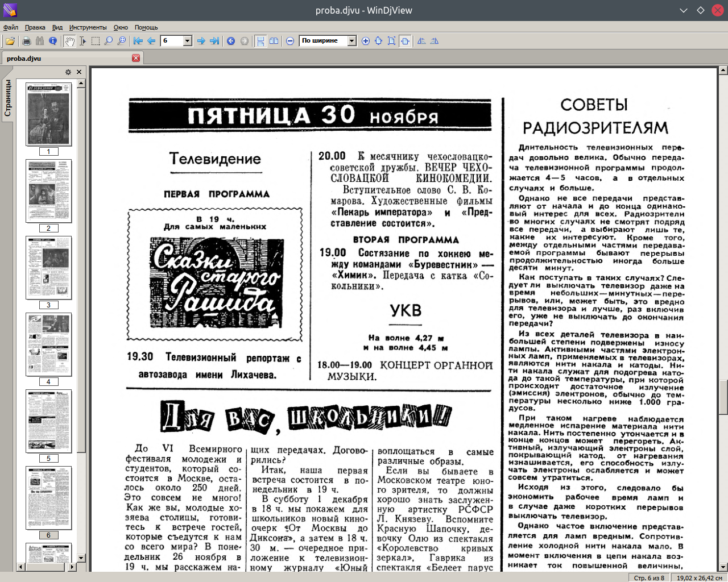Image resolution: width=728 pixels, height=582 pixels.
Task: Click '19,02 x 26,42 см' page size status
Action: tap(699, 577)
